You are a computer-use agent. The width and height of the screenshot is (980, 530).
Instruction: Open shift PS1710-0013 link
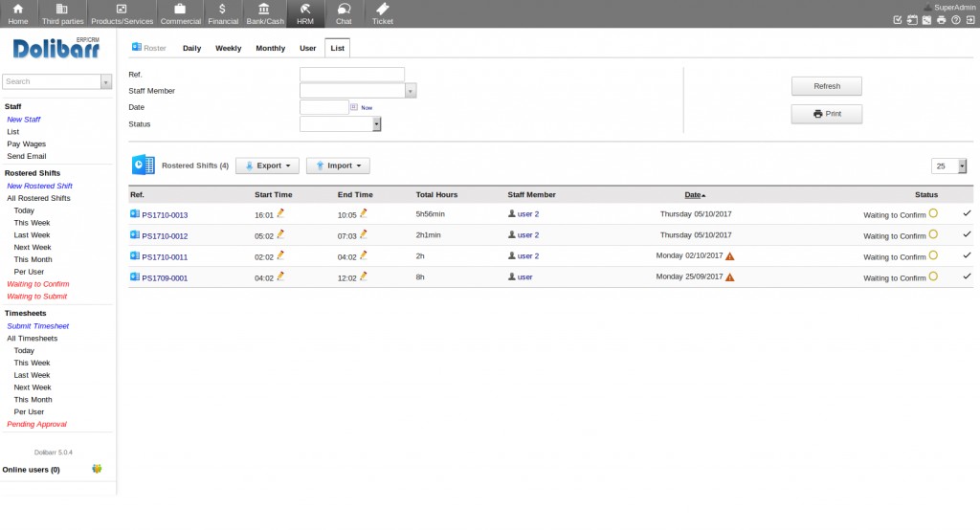165,215
